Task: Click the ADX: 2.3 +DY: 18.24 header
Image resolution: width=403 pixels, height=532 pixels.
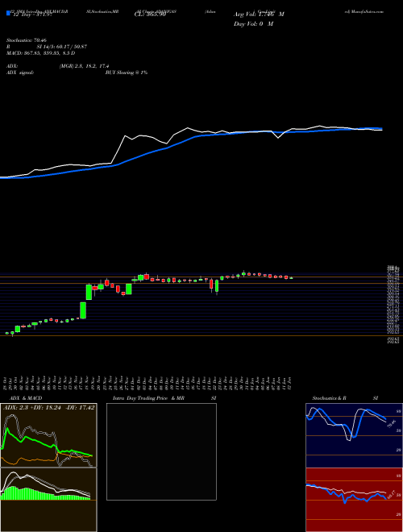Action: coord(48,408)
